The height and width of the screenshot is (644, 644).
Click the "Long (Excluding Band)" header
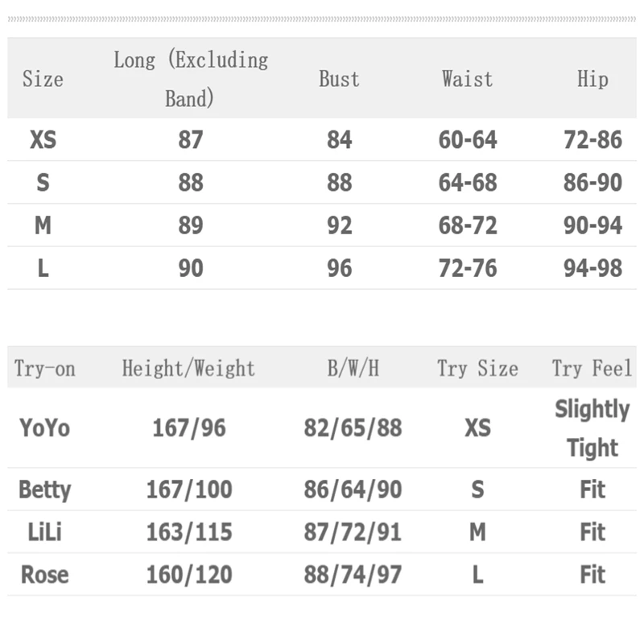coord(191,79)
